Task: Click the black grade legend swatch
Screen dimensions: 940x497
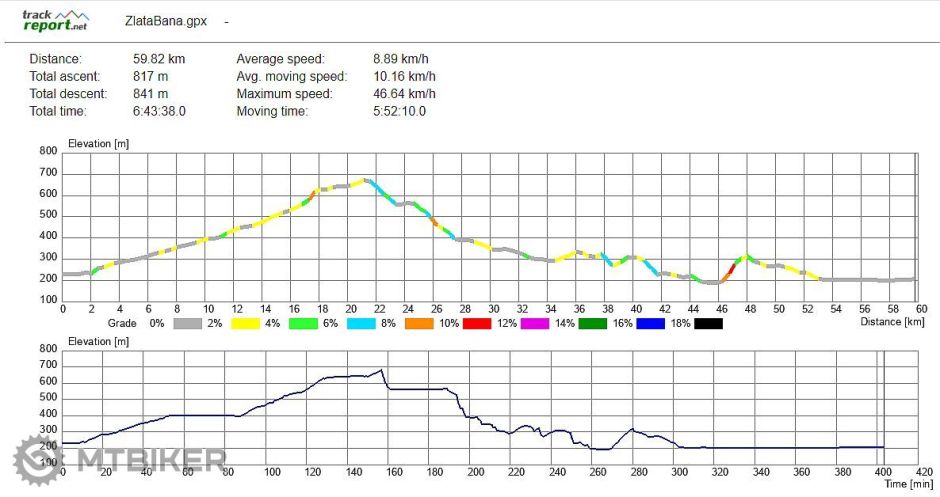Action: [707, 323]
